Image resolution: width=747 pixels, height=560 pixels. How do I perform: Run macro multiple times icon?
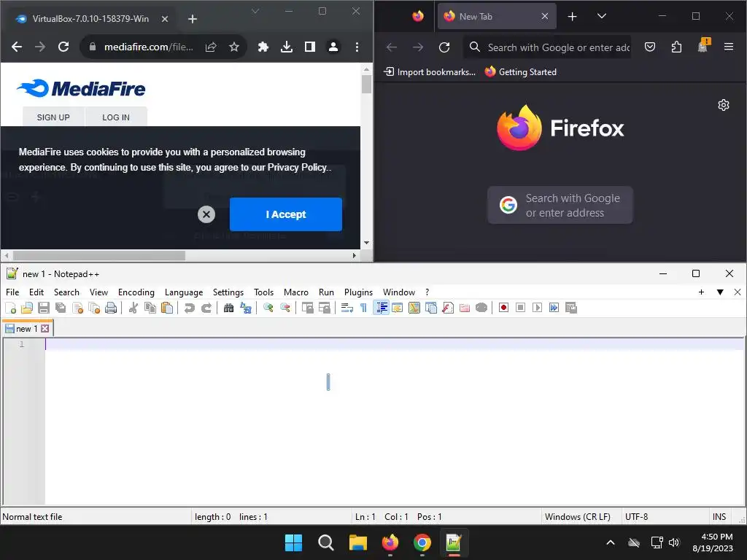[x=554, y=308]
